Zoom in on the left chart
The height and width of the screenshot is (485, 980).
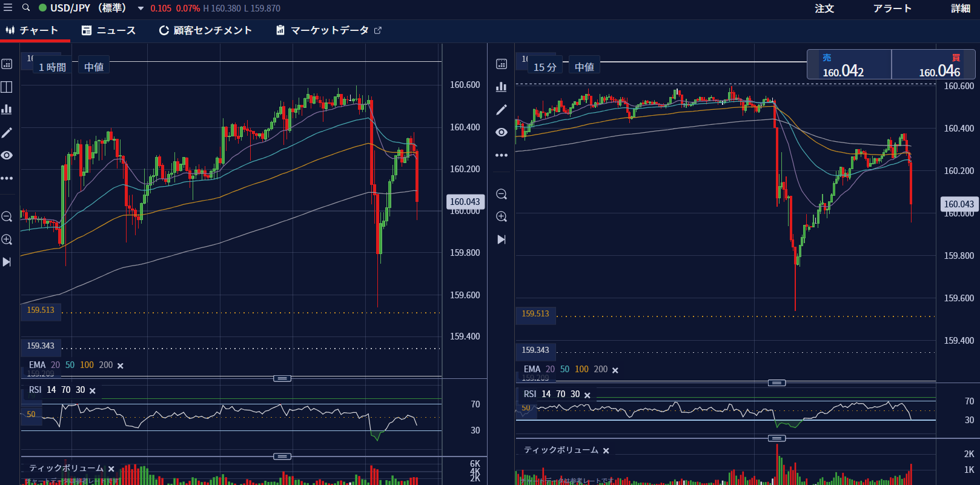coord(7,239)
